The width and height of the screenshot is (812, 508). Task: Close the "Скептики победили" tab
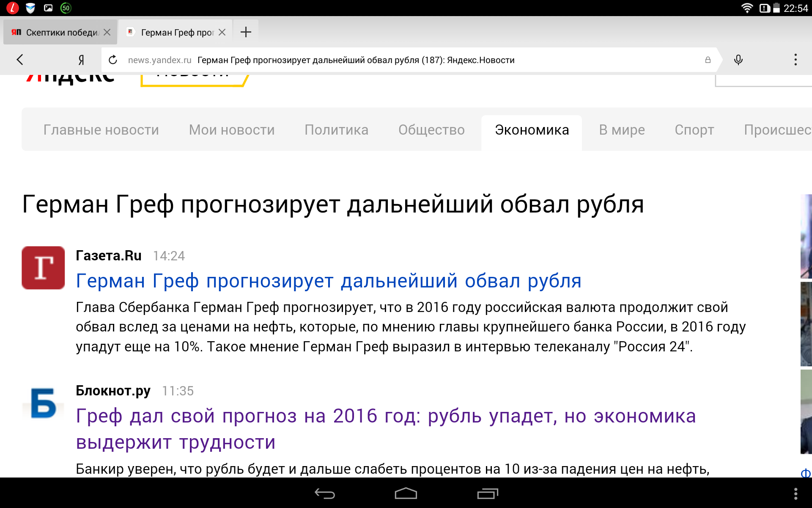[x=107, y=32]
